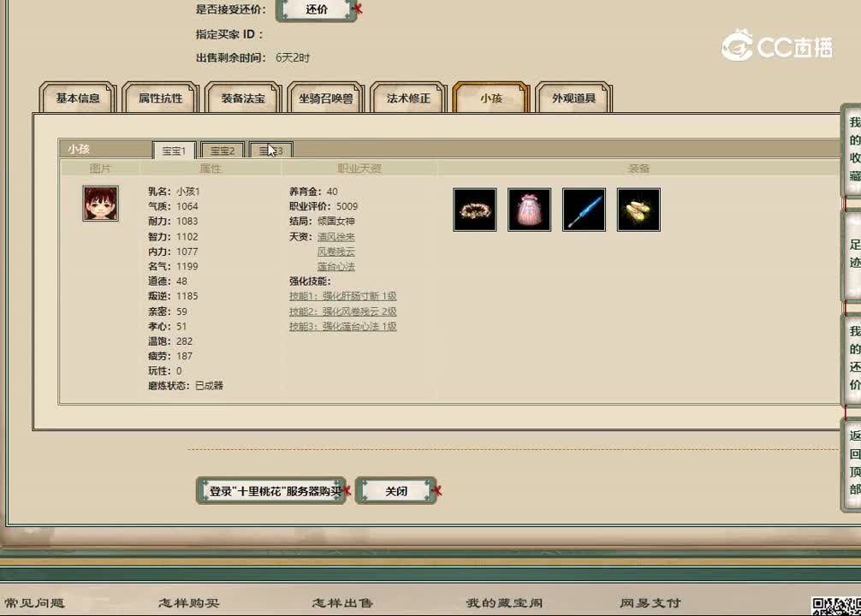The height and width of the screenshot is (616, 861).
Task: Select the 宝宝3 sub-tab
Action: click(270, 151)
